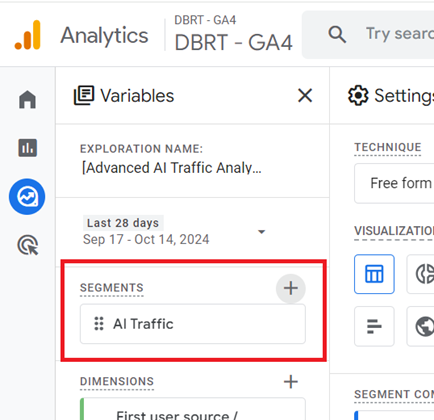
Task: Select the table visualization icon
Action: (374, 274)
